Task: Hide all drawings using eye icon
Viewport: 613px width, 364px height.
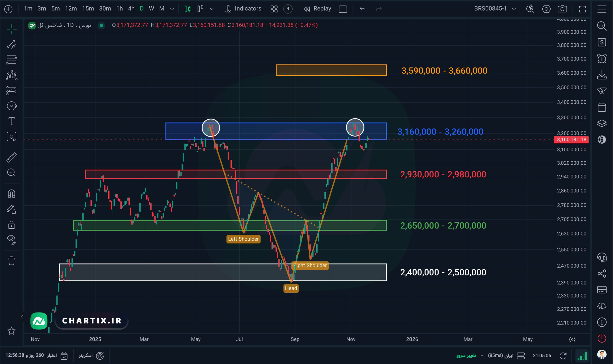Action: click(11, 239)
